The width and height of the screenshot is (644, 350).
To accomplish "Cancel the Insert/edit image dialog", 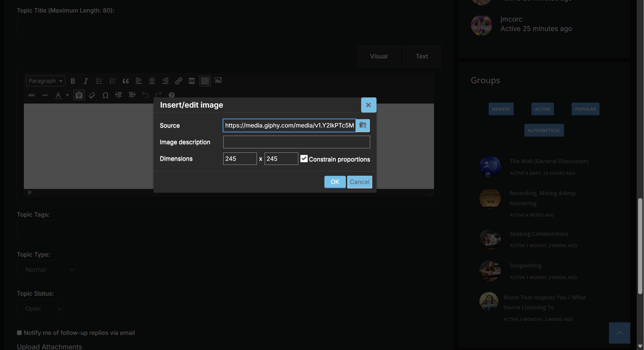I will click(x=359, y=182).
